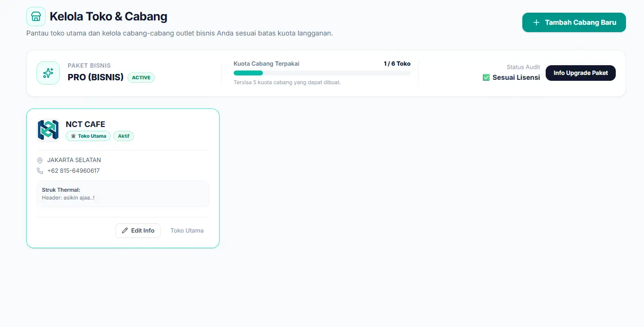The width and height of the screenshot is (644, 327).
Task: Click the Tersisa 5 kuota cabang note
Action: (287, 82)
